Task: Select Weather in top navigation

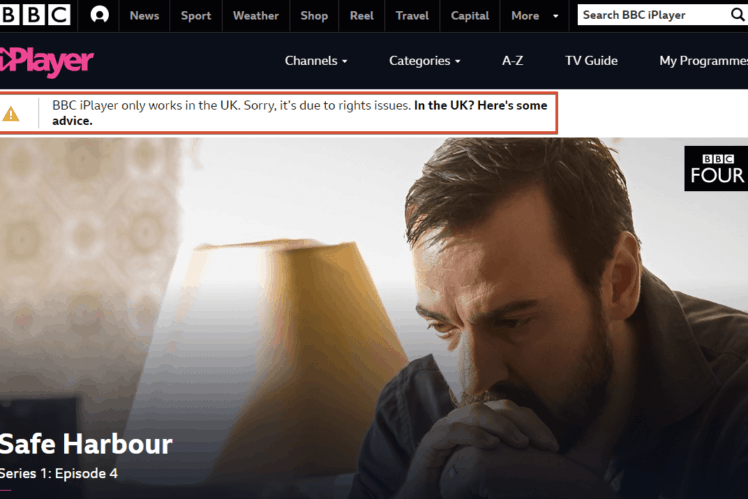Action: pos(256,16)
